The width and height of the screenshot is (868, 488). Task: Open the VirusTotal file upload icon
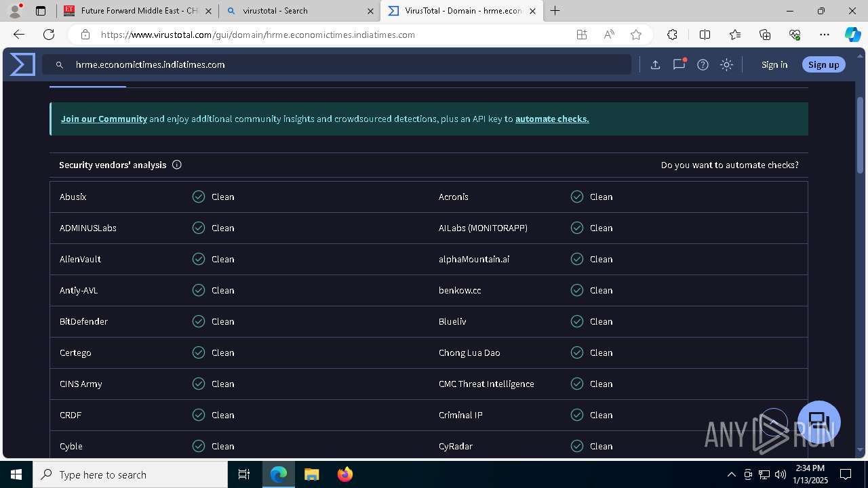pos(655,64)
